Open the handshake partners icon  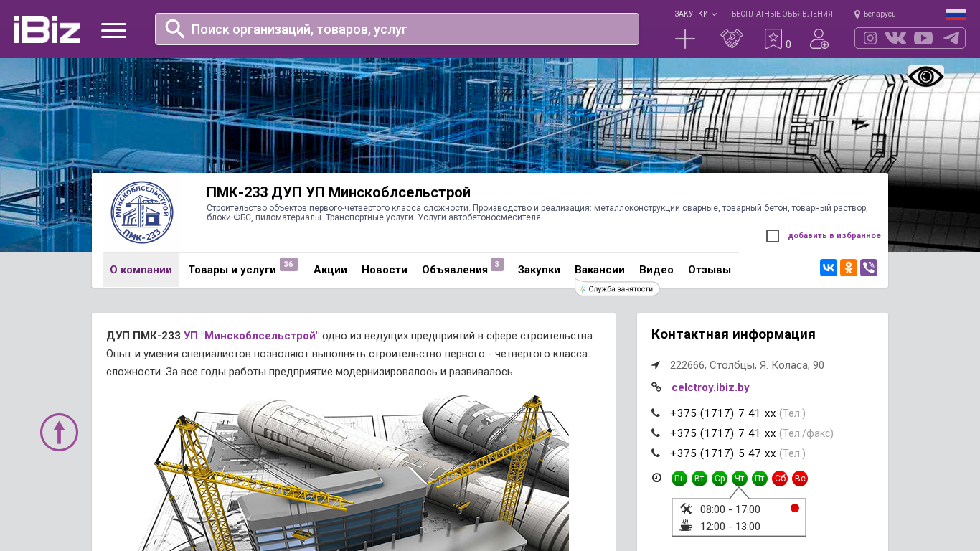click(732, 39)
